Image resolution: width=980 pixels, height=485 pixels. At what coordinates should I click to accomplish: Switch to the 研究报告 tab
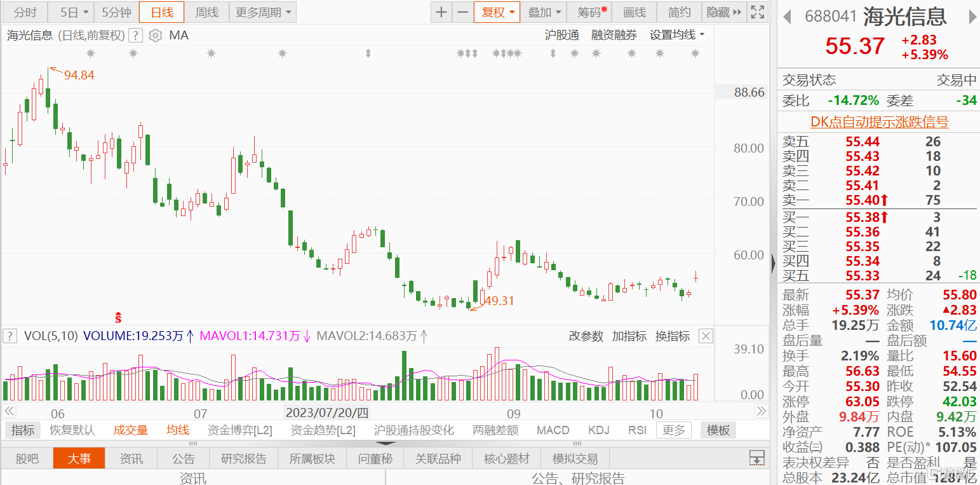[244, 458]
